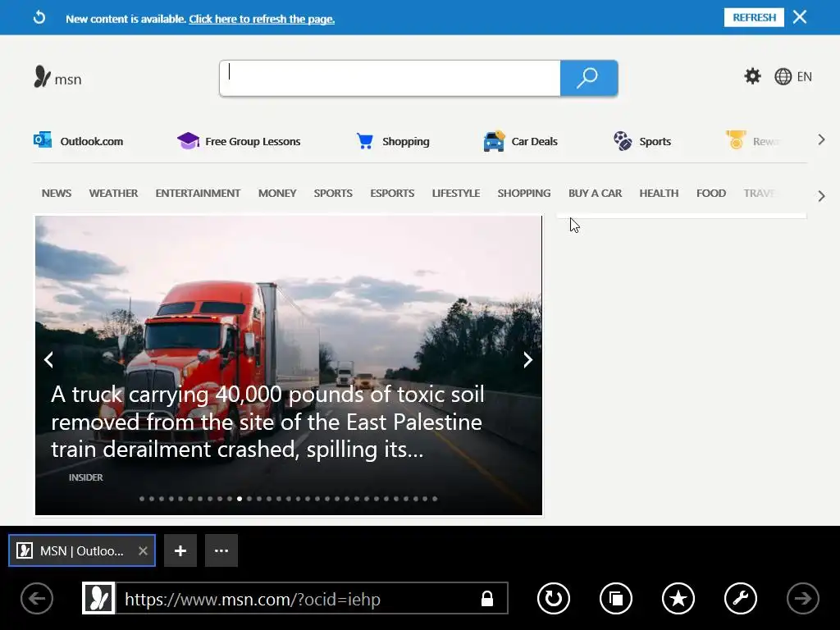
Task: Go to the ENTERTAINMENT section
Action: click(x=198, y=193)
